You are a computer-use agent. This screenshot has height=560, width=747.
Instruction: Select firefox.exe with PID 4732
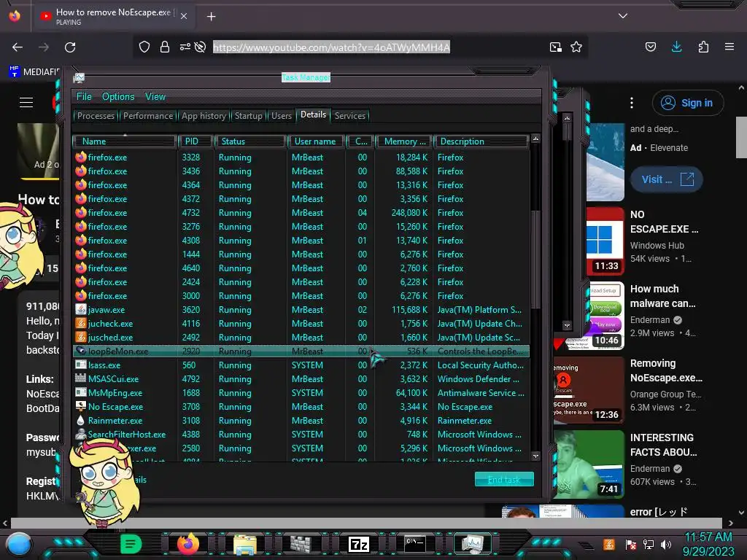click(x=301, y=212)
